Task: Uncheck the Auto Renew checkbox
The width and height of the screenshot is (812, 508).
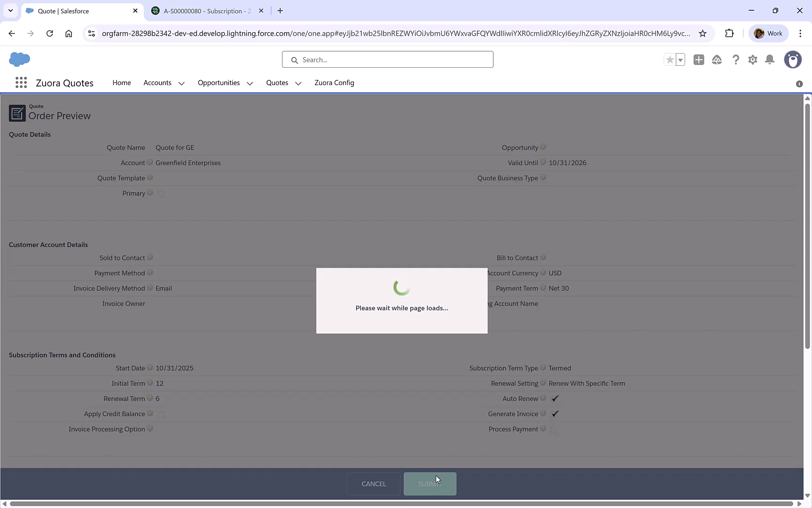Action: click(x=554, y=398)
